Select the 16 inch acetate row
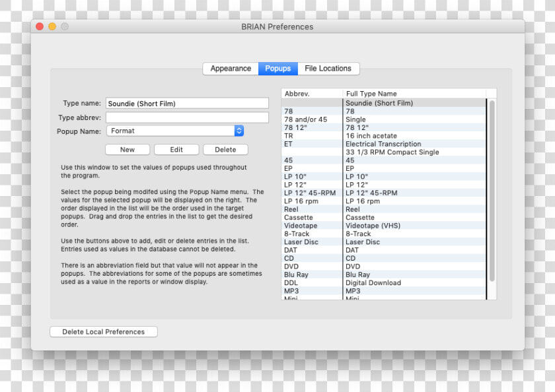 (x=384, y=136)
